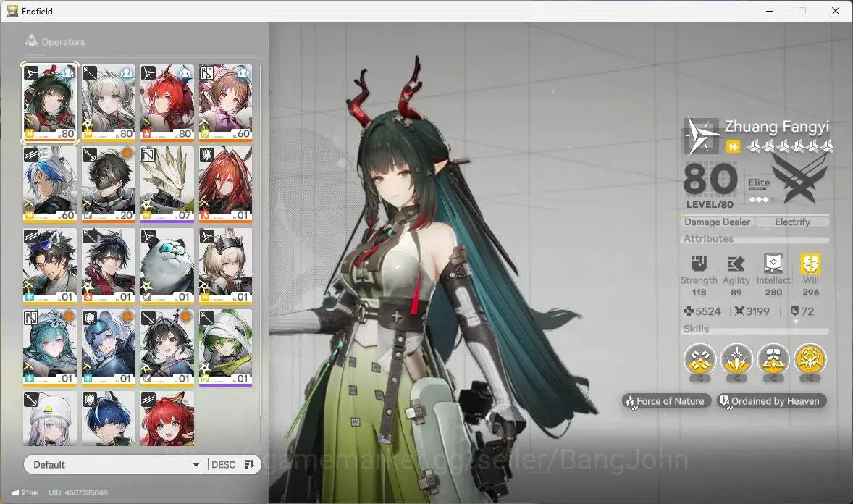853x504 pixels.
Task: Click the Operators header icon
Action: 32,41
